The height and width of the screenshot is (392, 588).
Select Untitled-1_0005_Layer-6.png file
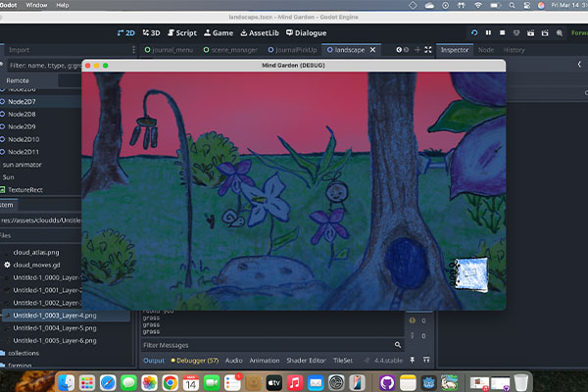(x=55, y=341)
